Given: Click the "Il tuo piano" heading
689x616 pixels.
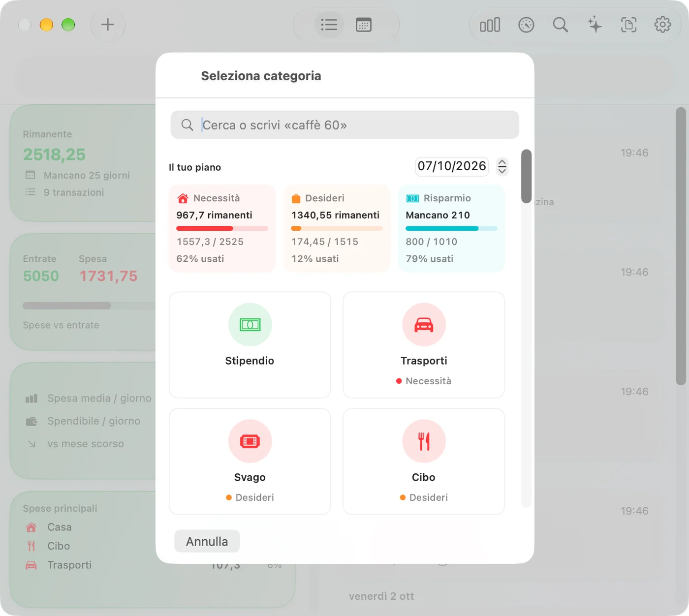Looking at the screenshot, I should (195, 167).
